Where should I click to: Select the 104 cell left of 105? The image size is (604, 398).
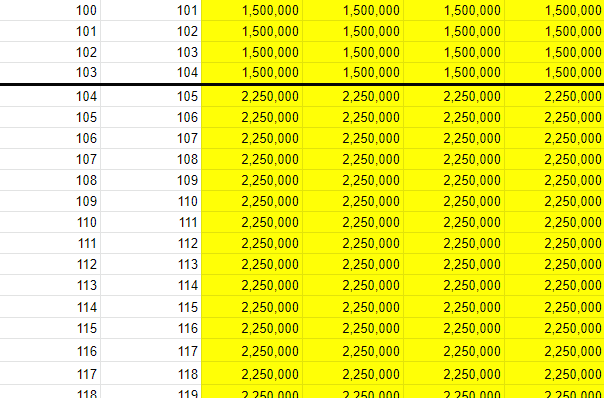coord(50,96)
